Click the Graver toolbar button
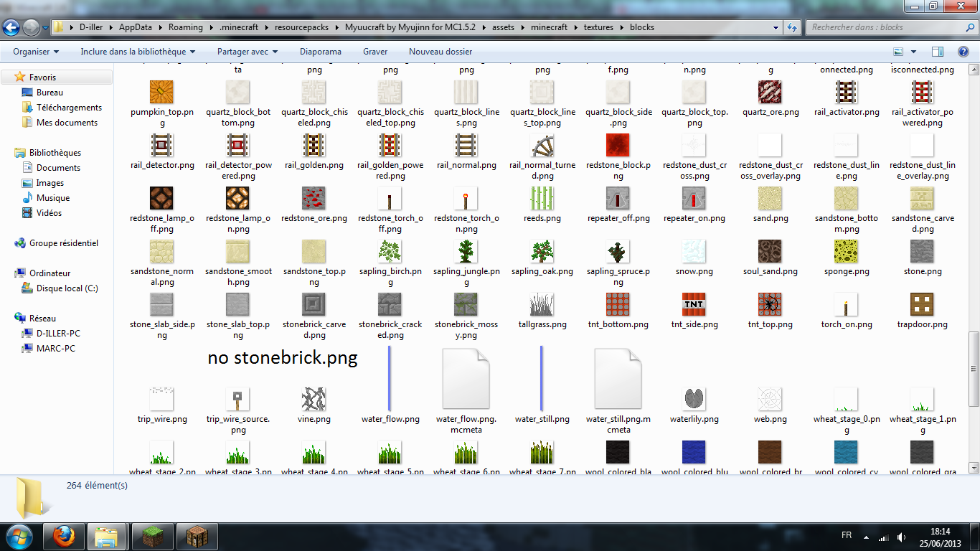 coord(375,52)
